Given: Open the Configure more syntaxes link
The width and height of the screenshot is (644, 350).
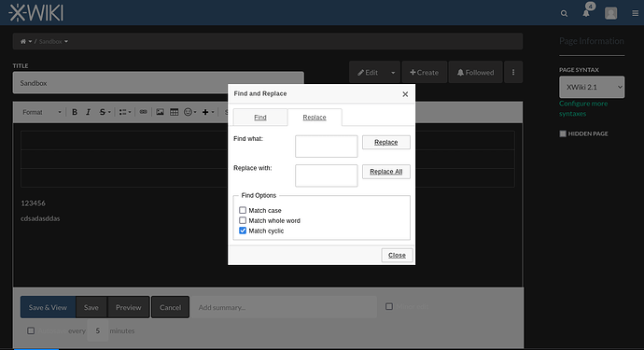Looking at the screenshot, I should pos(583,108).
